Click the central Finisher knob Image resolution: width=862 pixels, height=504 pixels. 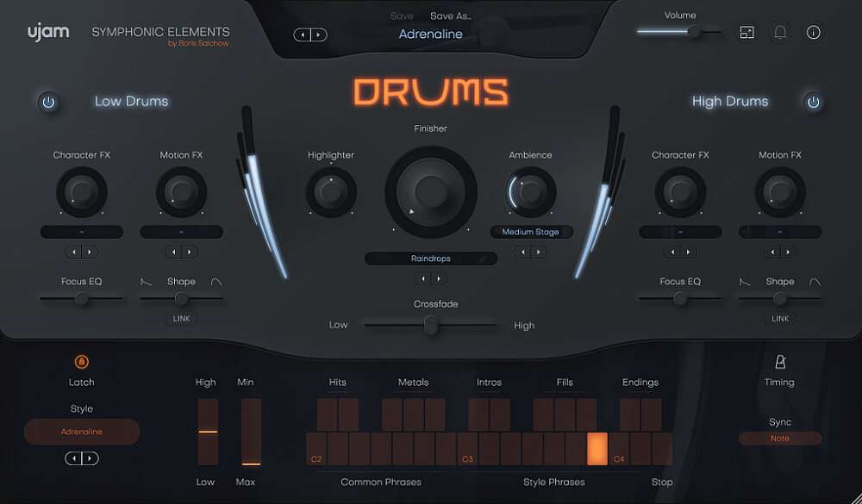pos(430,191)
